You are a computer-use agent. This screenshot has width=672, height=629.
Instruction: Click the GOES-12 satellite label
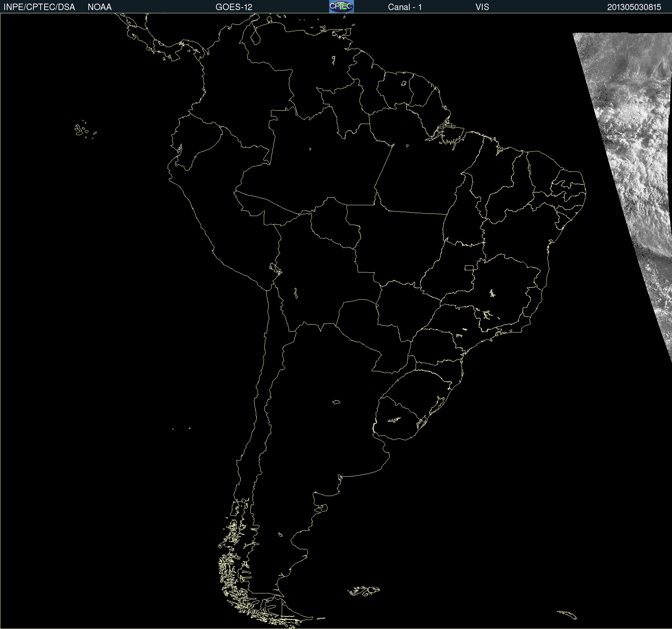[x=234, y=7]
